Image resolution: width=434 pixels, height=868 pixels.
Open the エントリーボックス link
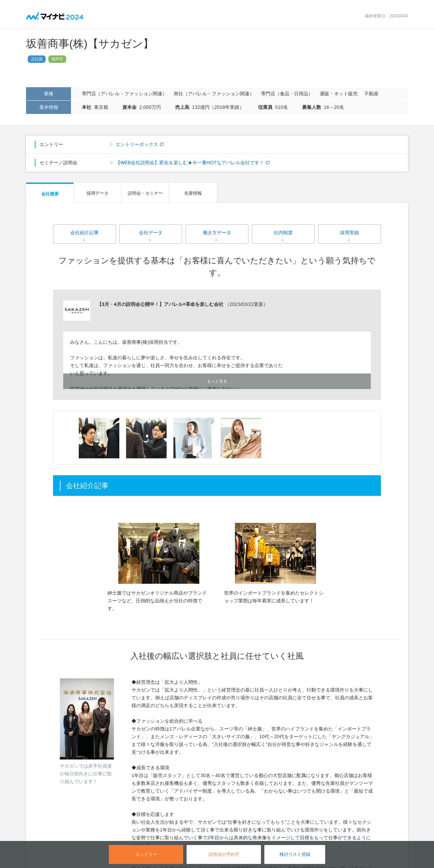click(x=137, y=144)
